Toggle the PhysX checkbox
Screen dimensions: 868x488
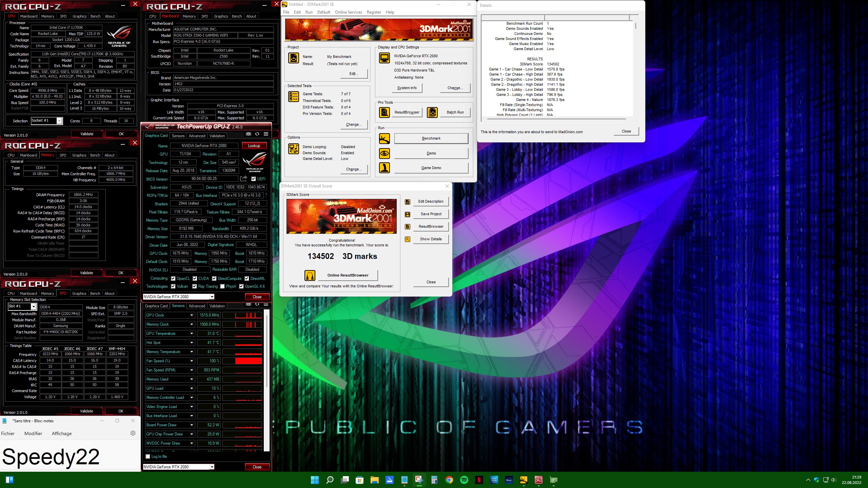coord(222,286)
